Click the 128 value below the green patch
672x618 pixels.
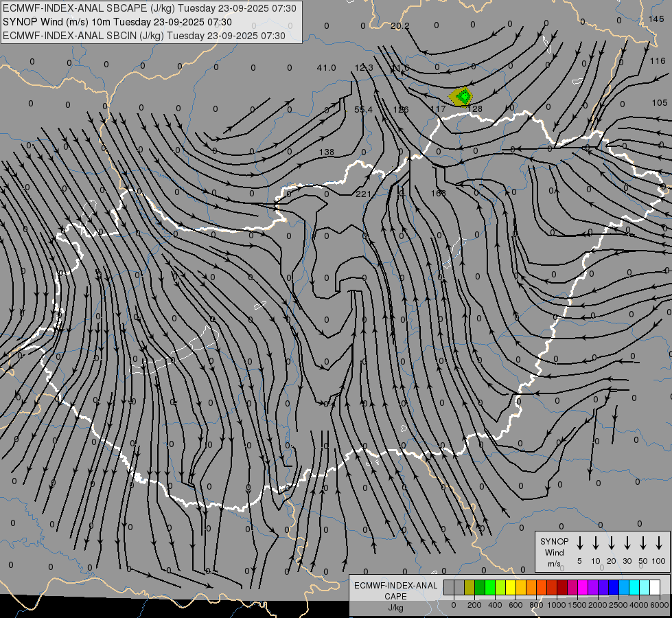click(x=475, y=109)
